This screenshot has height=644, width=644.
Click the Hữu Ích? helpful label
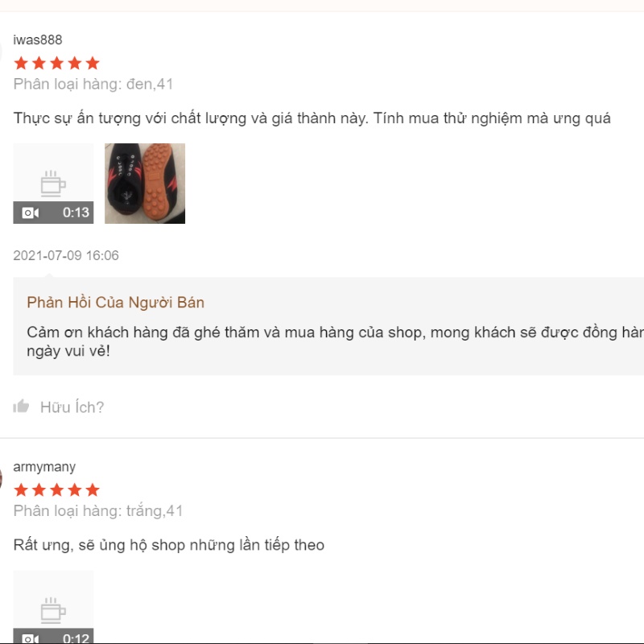click(x=72, y=407)
